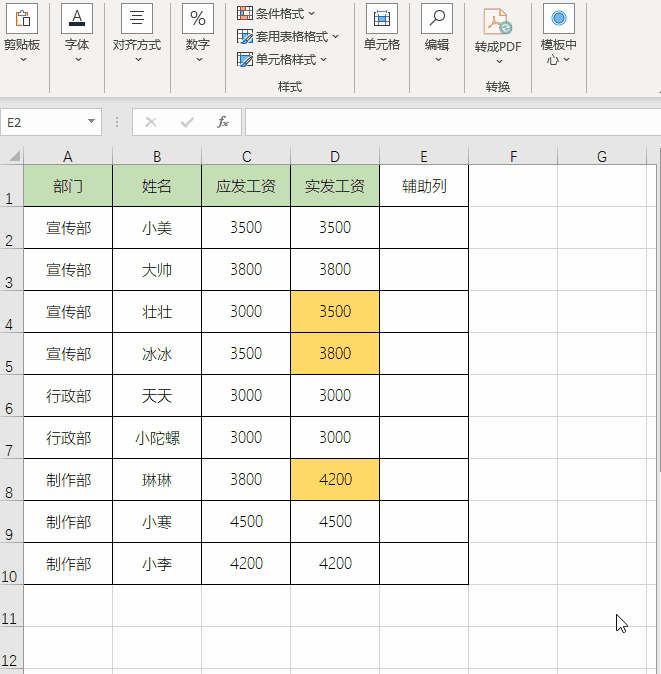Select column C header
The height and width of the screenshot is (674, 661).
point(246,156)
